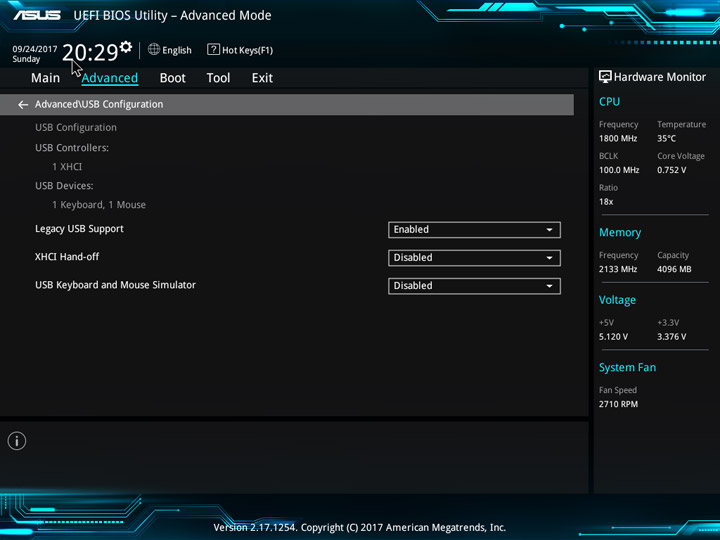Click the info icon in help area
The image size is (720, 540).
(x=17, y=441)
